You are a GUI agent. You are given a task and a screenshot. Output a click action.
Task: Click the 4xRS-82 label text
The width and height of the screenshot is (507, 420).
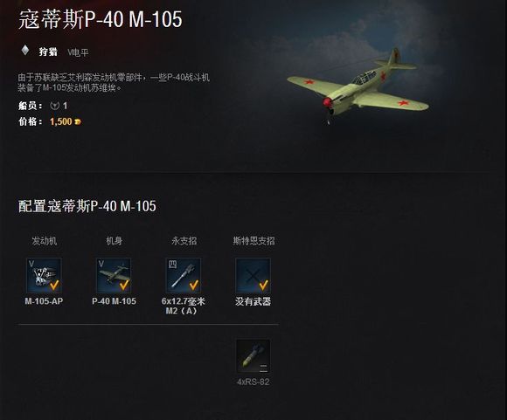pos(253,382)
